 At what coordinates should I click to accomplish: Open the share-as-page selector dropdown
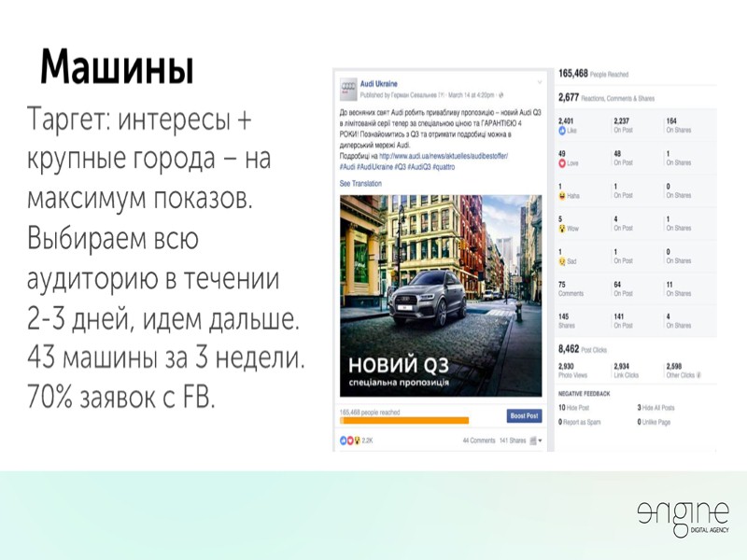536,441
